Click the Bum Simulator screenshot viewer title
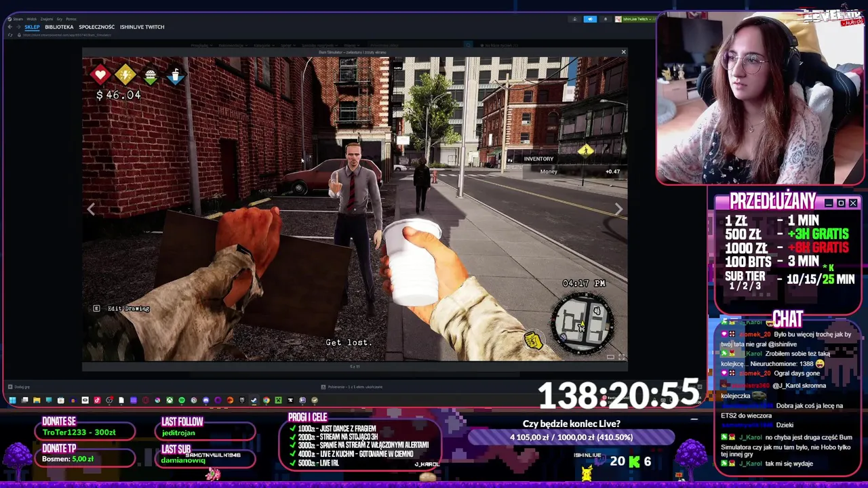This screenshot has height=488, width=868. coord(353,52)
